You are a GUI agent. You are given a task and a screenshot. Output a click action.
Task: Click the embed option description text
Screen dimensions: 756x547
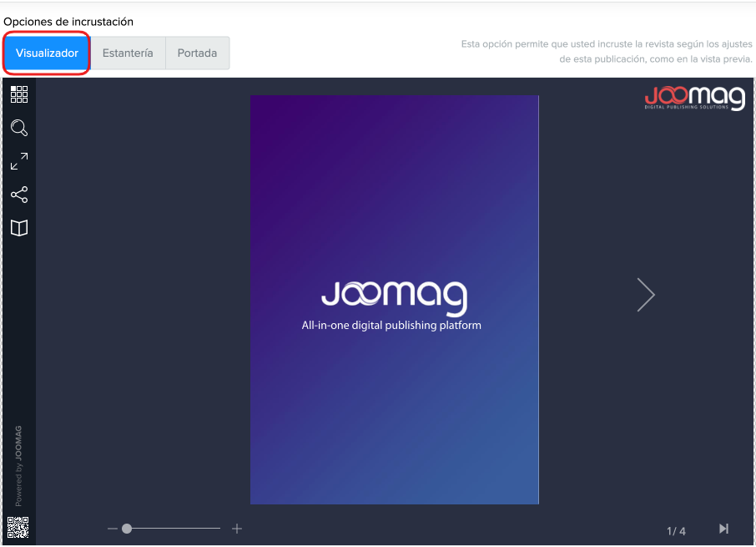click(x=607, y=52)
